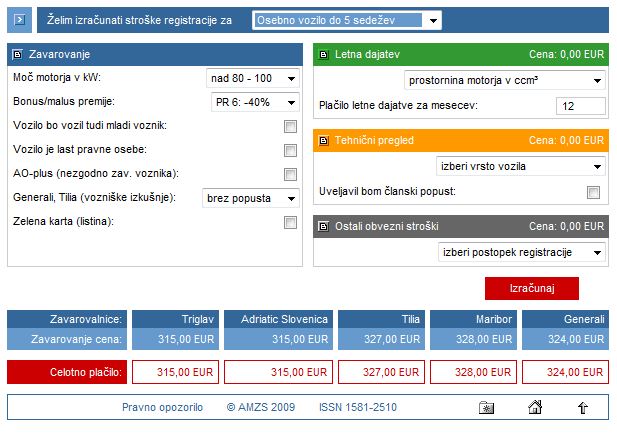
Task: Click the Maribor column header
Action: click(x=473, y=319)
